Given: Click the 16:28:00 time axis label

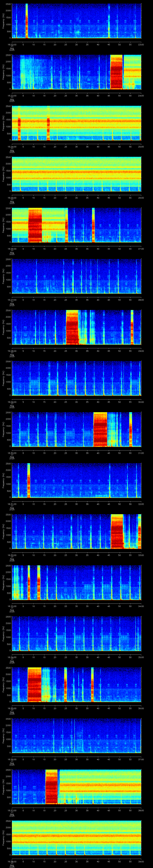Looking at the screenshot, I should pos(12,351).
